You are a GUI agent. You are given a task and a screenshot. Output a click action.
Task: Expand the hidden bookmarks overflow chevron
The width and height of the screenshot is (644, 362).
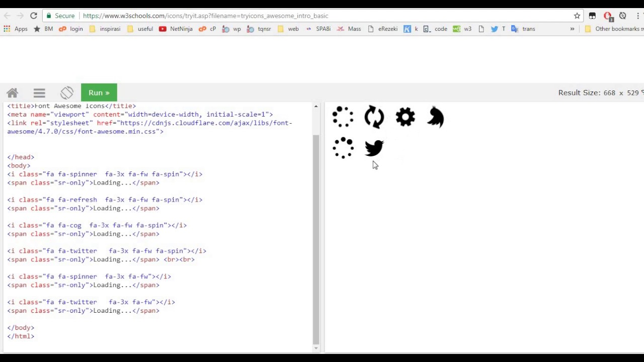pyautogui.click(x=572, y=29)
